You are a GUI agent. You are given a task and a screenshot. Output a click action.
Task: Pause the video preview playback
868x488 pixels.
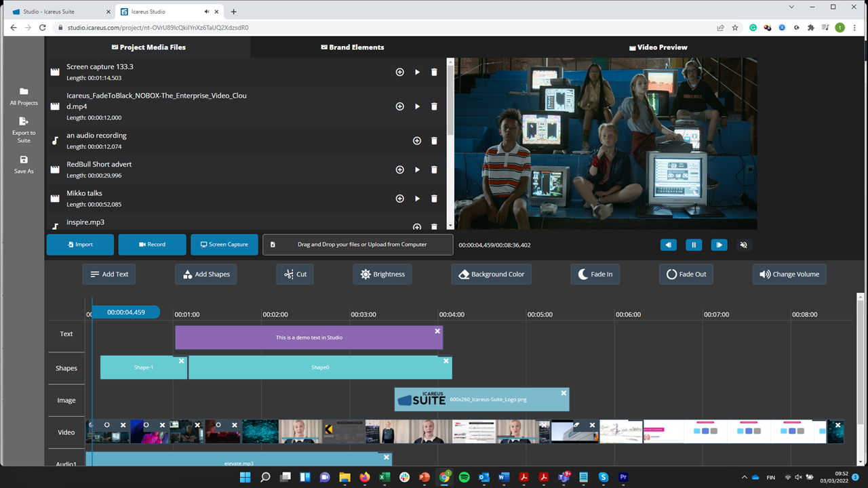(x=694, y=245)
